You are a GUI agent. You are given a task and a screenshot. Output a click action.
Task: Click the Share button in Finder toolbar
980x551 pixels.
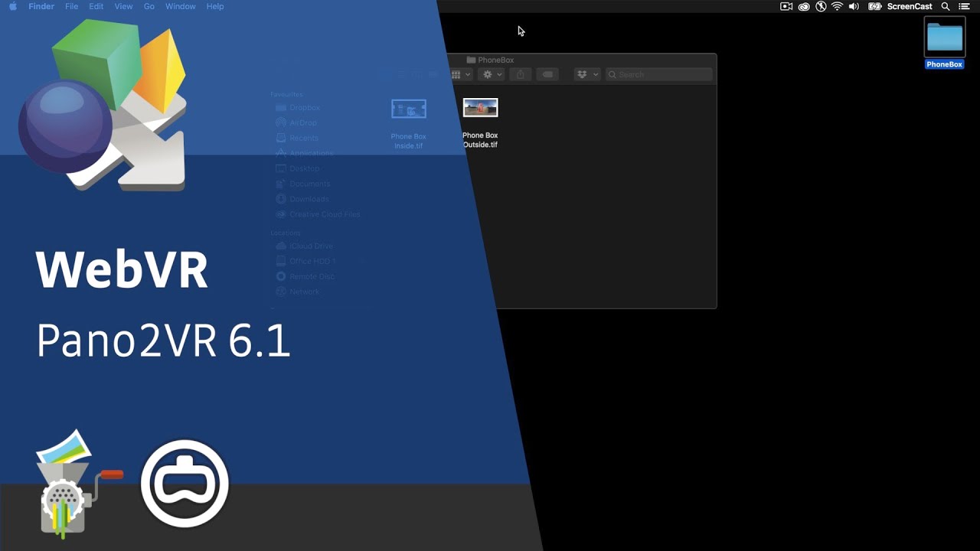tap(521, 74)
